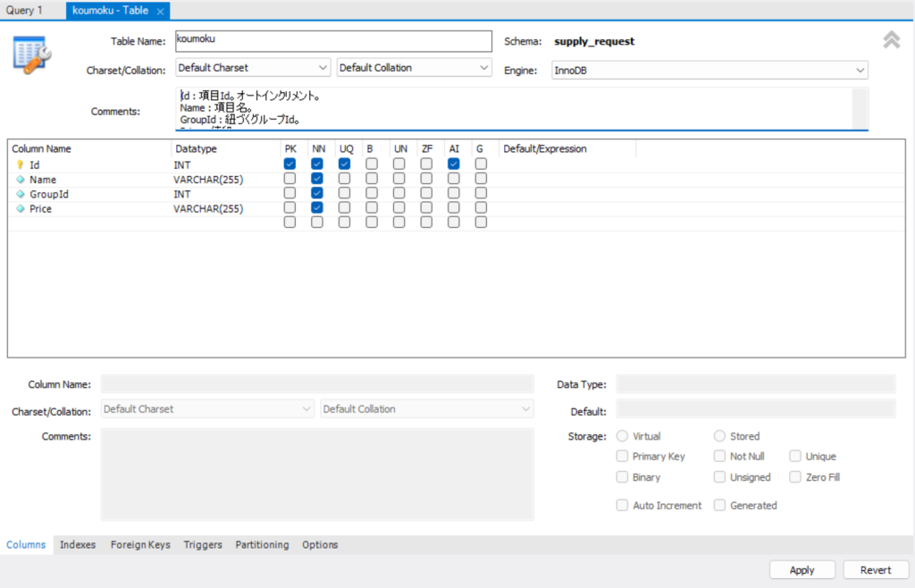Switch to the Query 1 tab
Image resolution: width=915 pixels, height=588 pixels.
click(24, 11)
